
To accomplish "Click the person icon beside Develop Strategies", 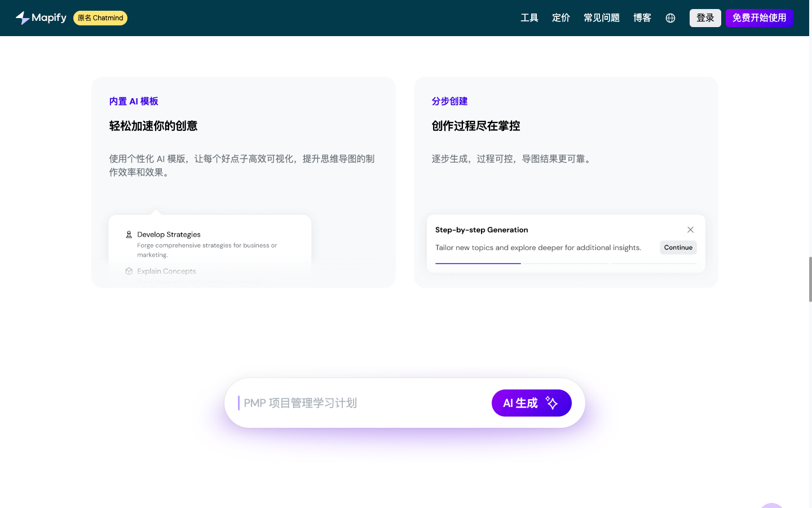I will 129,234.
